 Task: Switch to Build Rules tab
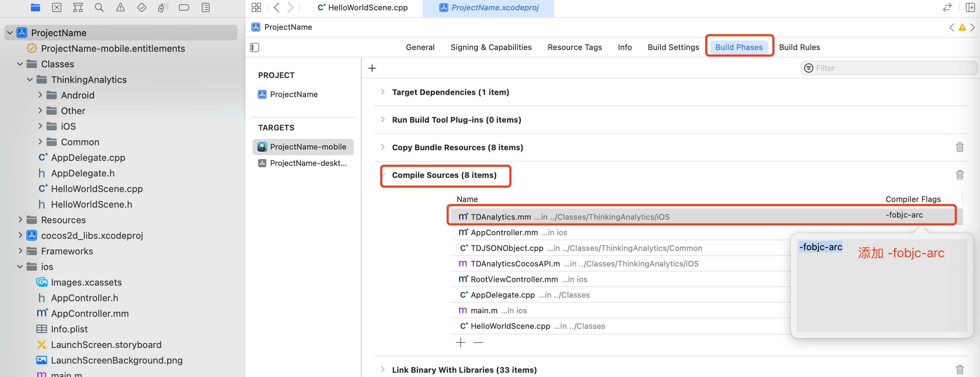coord(799,47)
